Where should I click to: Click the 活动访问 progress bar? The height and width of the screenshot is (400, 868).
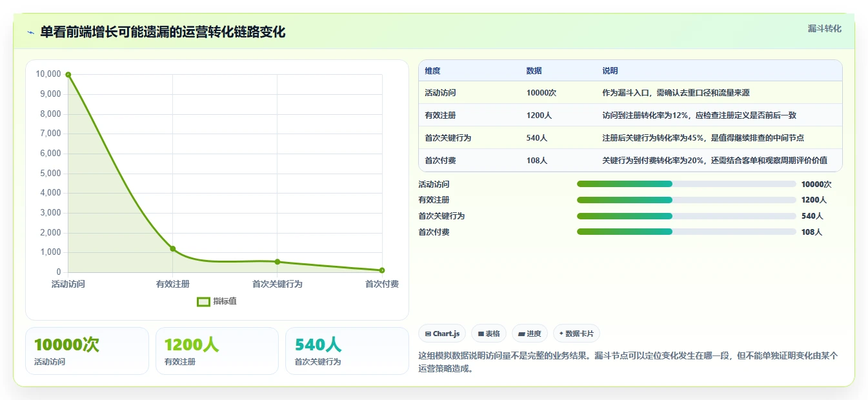pyautogui.click(x=686, y=184)
